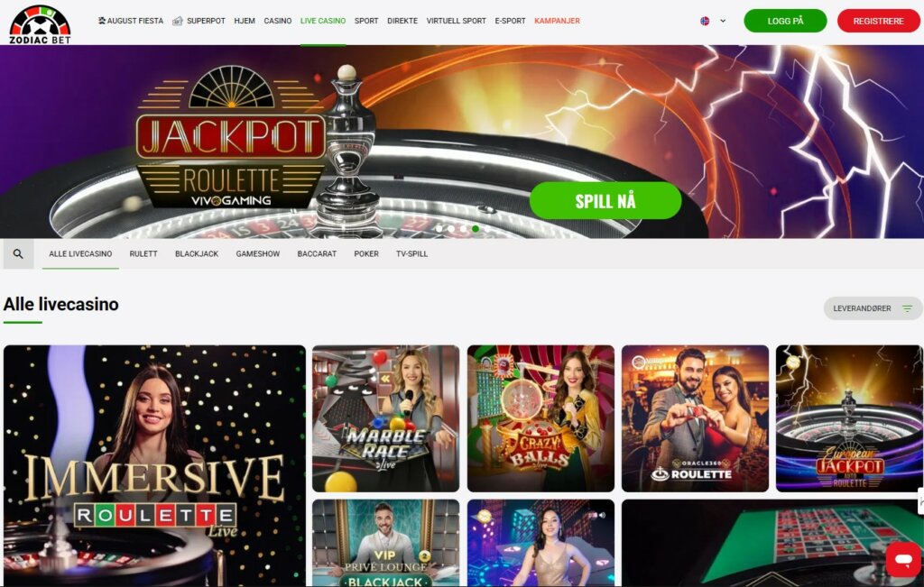The width and height of the screenshot is (924, 587).
Task: Click the Spill nå banner button
Action: point(605,201)
